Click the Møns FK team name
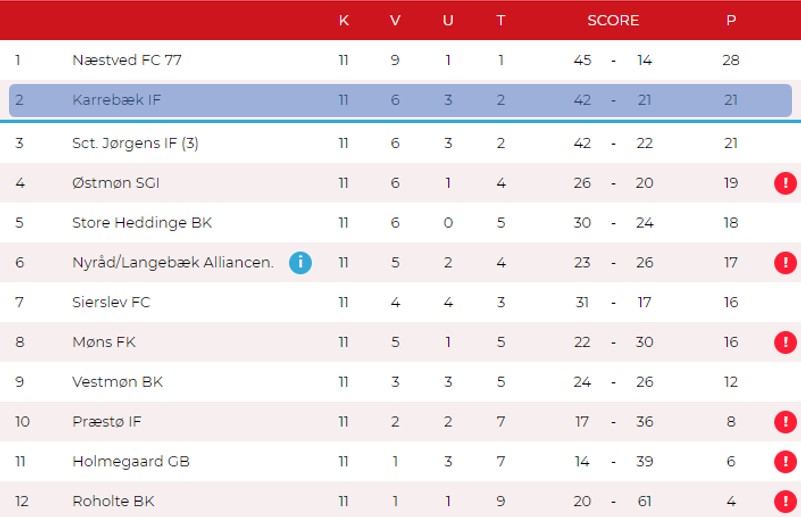801x517 pixels. 104,342
